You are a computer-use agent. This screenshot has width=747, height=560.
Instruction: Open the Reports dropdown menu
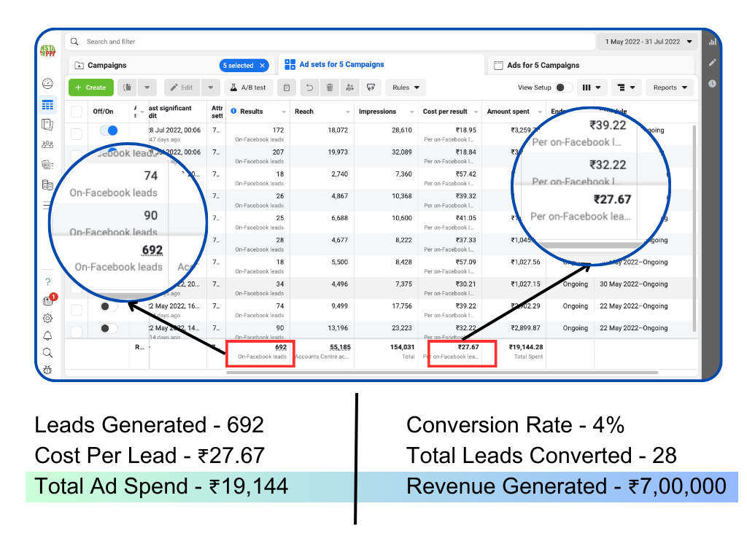(670, 87)
